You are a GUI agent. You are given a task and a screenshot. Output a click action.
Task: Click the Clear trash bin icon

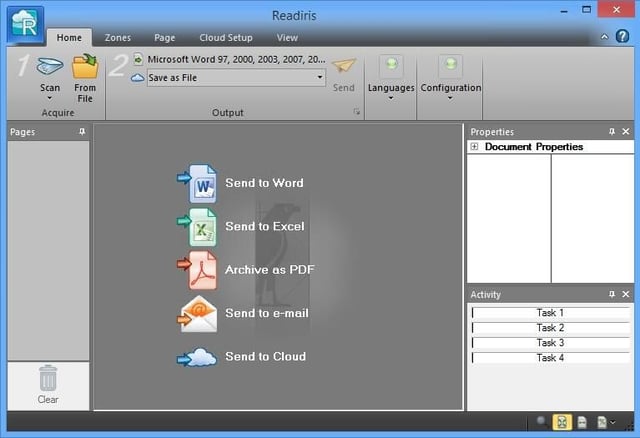[x=48, y=378]
